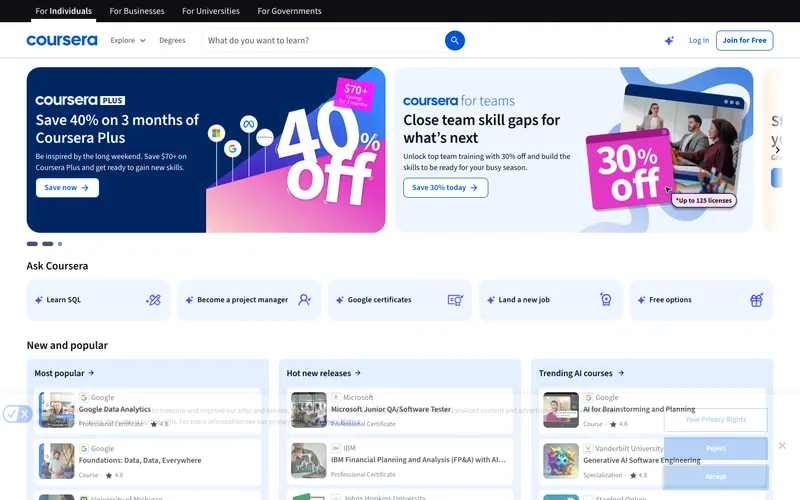800x500 pixels.
Task: Click the Save 30% today button
Action: point(445,188)
